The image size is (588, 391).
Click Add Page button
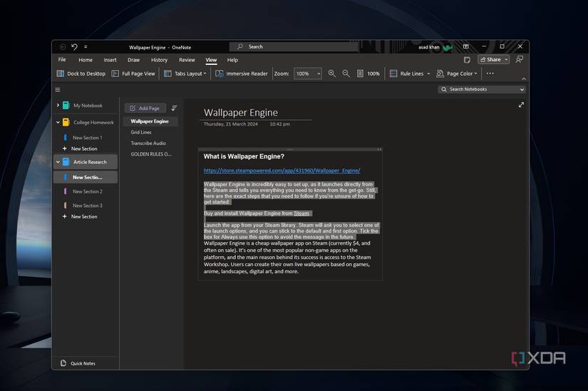pyautogui.click(x=145, y=108)
